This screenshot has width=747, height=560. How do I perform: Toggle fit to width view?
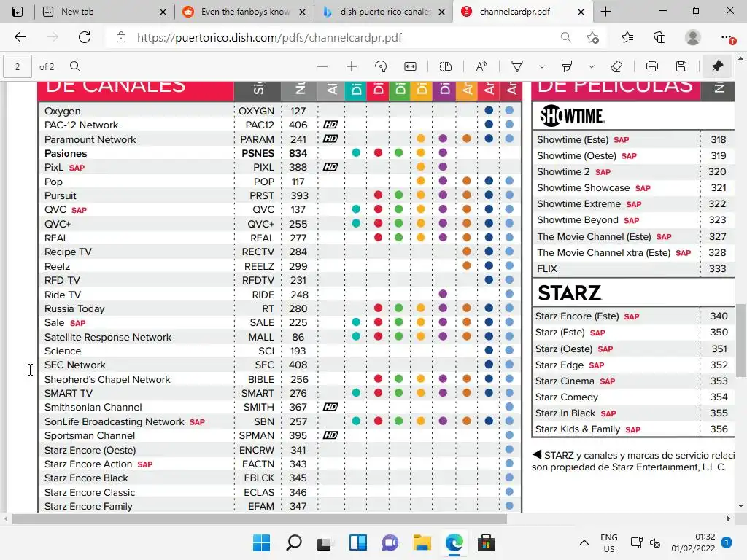click(x=410, y=66)
